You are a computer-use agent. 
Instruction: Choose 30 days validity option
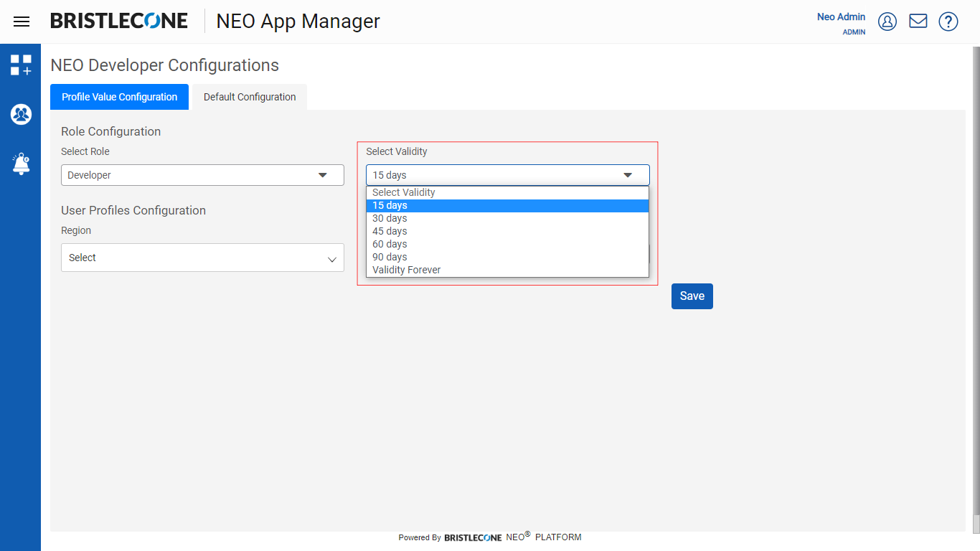(508, 218)
